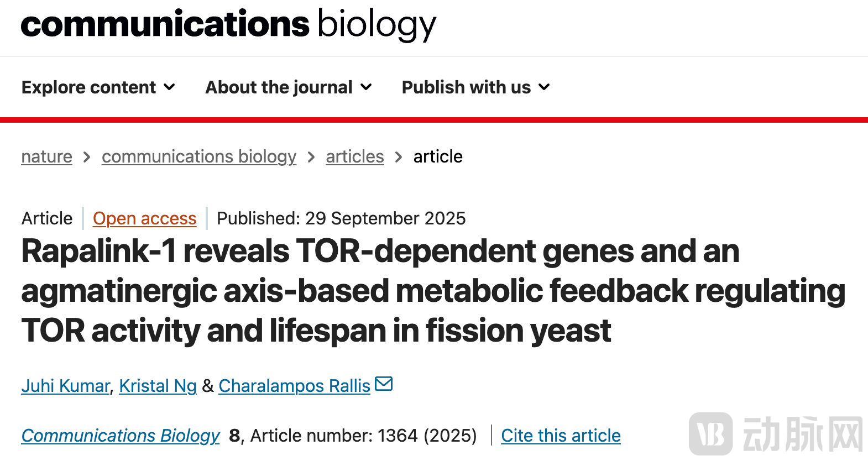Screen dimensions: 868x461
Task: Click the Cite this article link
Action: click(561, 436)
